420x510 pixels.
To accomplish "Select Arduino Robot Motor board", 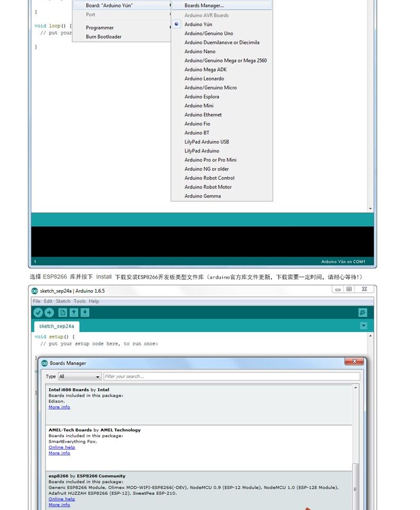I will coord(222,187).
